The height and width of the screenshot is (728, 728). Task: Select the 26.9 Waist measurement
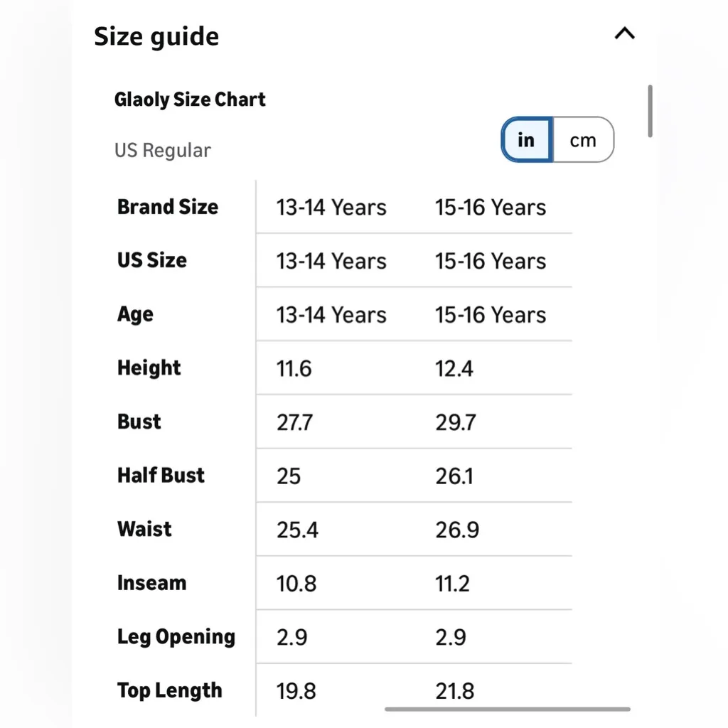457,530
